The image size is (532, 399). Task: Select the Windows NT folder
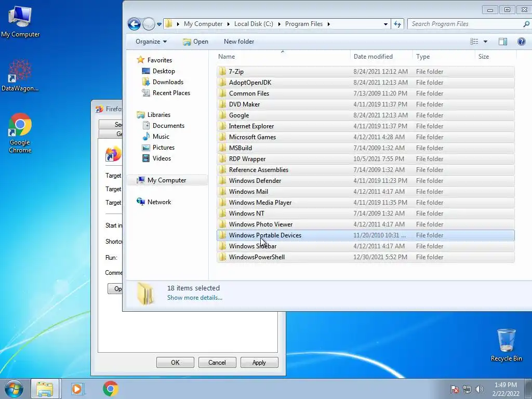tap(365, 213)
